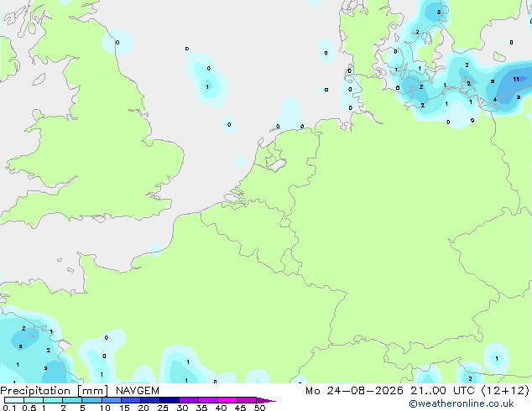Viewport: 532px width, 411px height.
Task: Click the 'Mo' weekday label
Action: [x=312, y=391]
